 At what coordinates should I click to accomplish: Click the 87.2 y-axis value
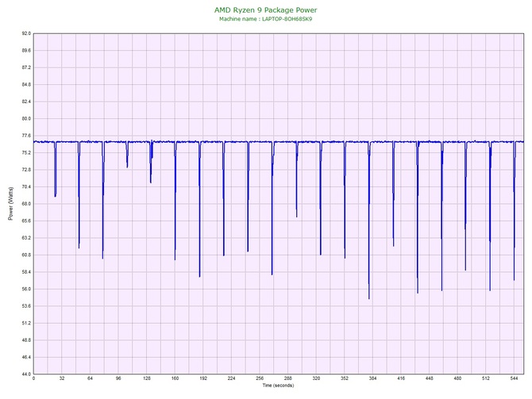(26, 67)
